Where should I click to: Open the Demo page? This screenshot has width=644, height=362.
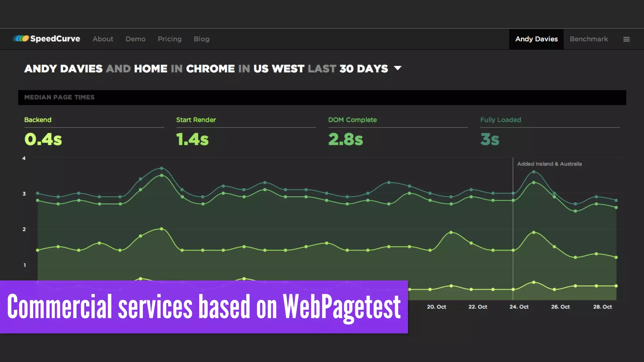click(136, 39)
